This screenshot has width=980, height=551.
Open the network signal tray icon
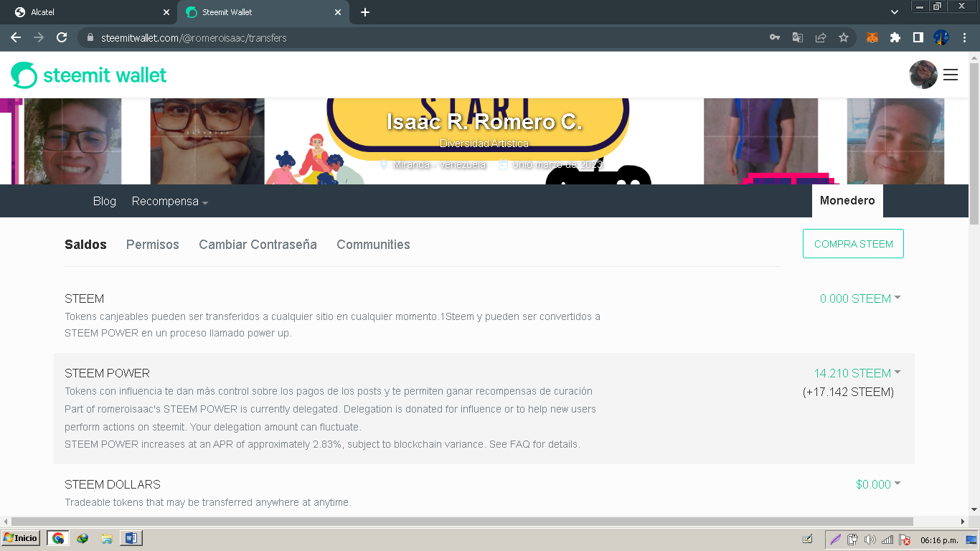tap(887, 540)
